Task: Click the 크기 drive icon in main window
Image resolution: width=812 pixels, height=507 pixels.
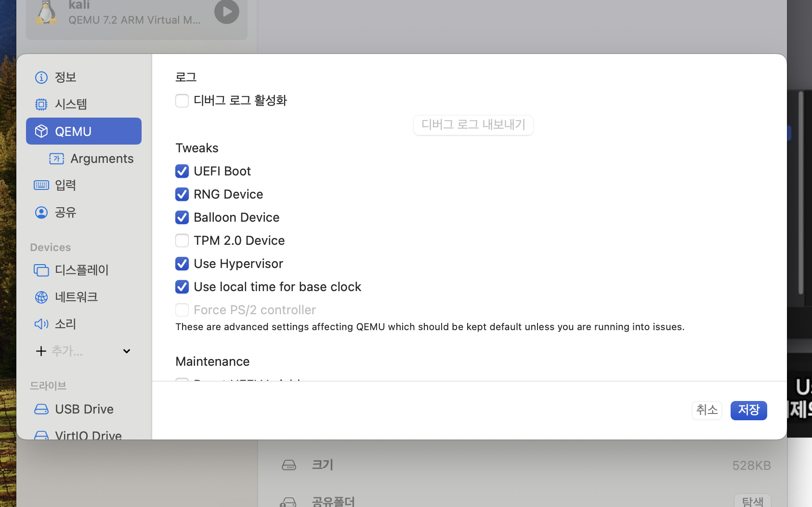Action: [289, 465]
